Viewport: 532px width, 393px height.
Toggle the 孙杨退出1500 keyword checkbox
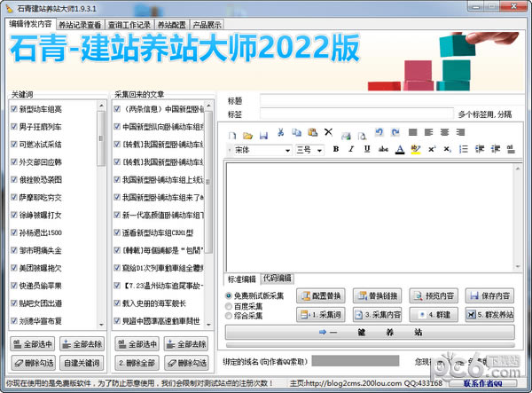[x=14, y=233]
